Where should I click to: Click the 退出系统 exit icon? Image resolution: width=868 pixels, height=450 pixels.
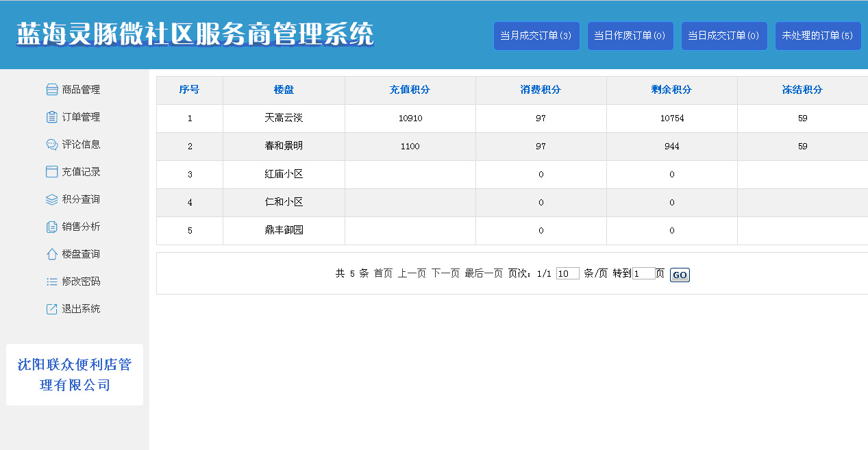point(51,309)
